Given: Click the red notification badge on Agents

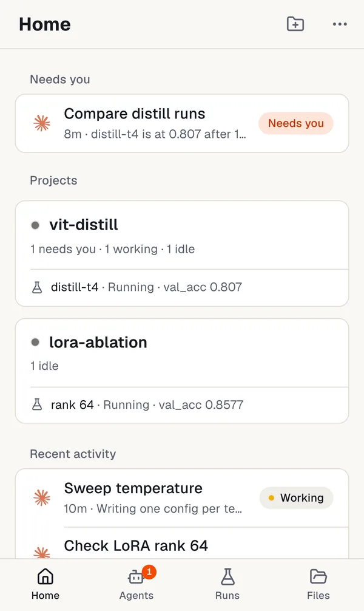Looking at the screenshot, I should [149, 572].
